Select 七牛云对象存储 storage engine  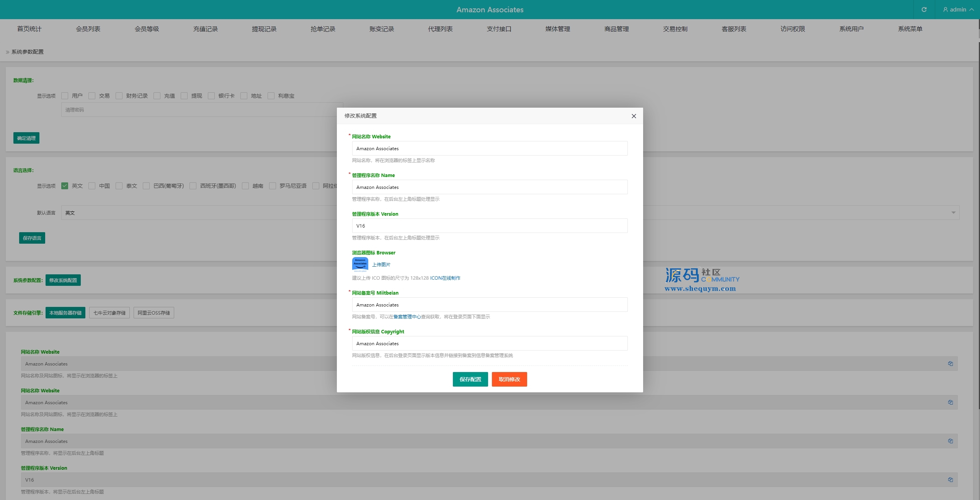click(109, 313)
